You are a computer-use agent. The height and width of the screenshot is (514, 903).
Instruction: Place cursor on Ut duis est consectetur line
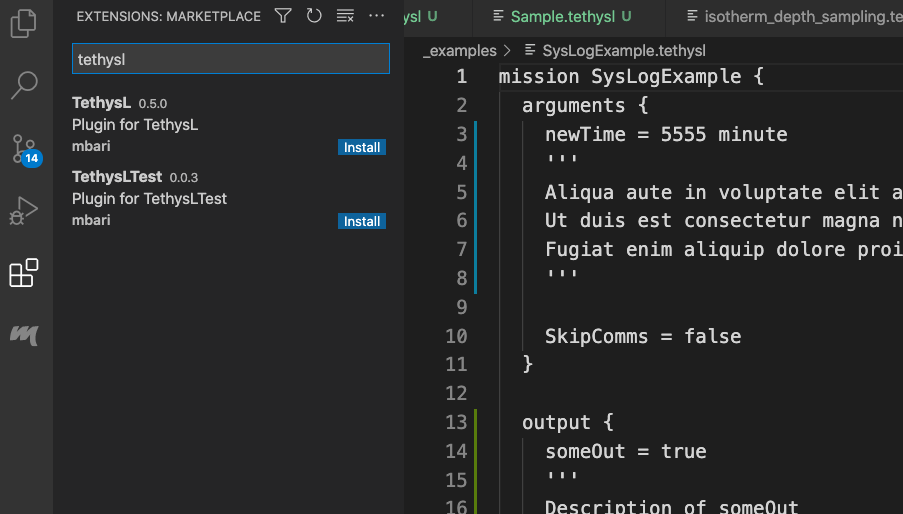tap(723, 220)
